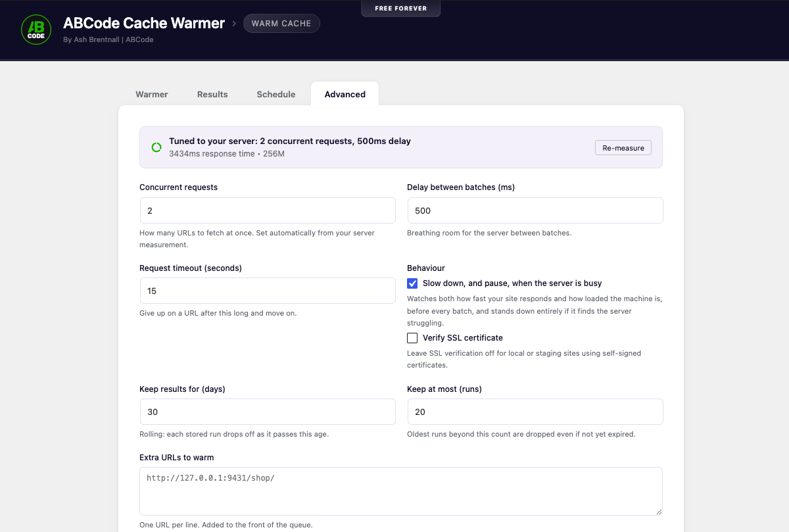Enable Verify SSL certificate checkbox
The width and height of the screenshot is (789, 532).
point(412,338)
